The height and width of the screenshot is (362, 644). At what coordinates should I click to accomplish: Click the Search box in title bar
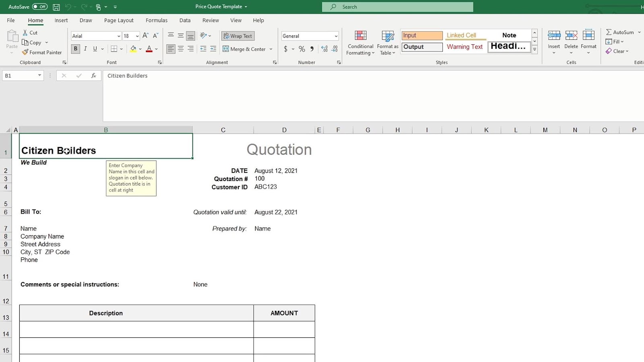pyautogui.click(x=398, y=7)
